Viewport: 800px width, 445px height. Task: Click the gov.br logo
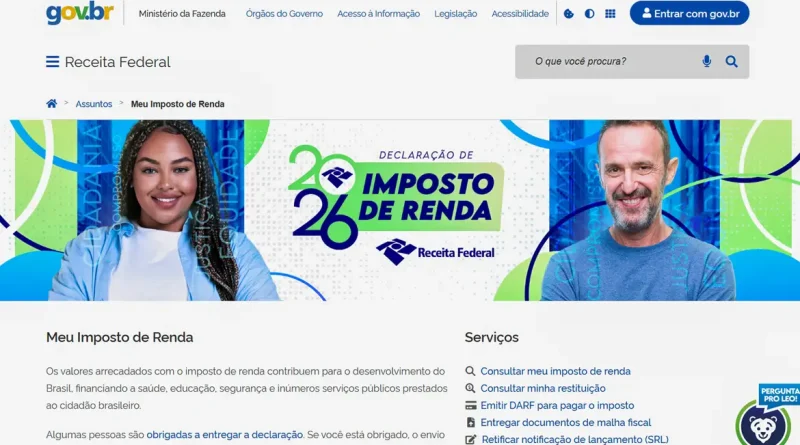click(80, 13)
